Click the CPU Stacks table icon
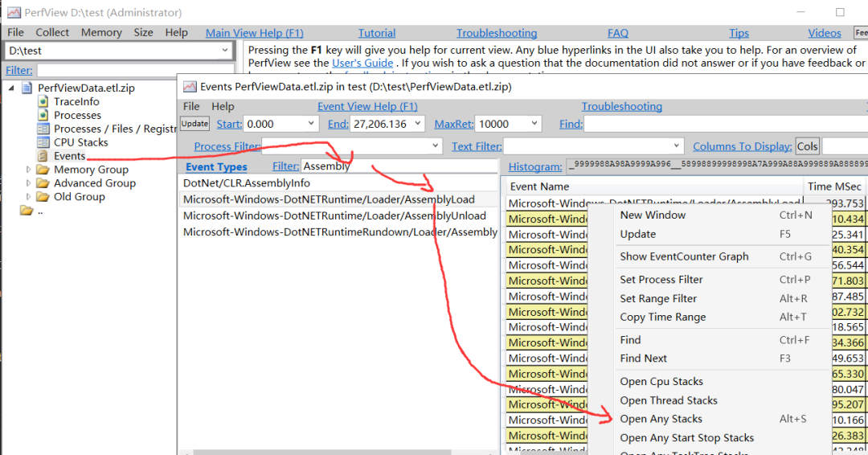The image size is (868, 455). tap(43, 142)
